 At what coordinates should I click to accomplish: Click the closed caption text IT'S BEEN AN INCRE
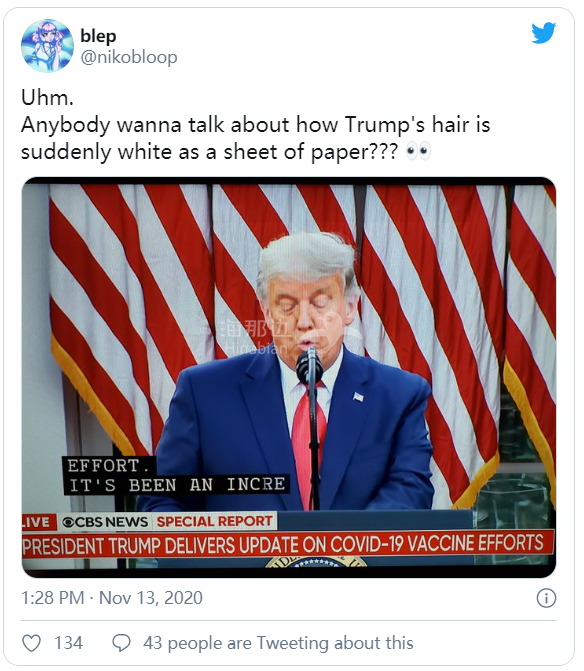[177, 484]
